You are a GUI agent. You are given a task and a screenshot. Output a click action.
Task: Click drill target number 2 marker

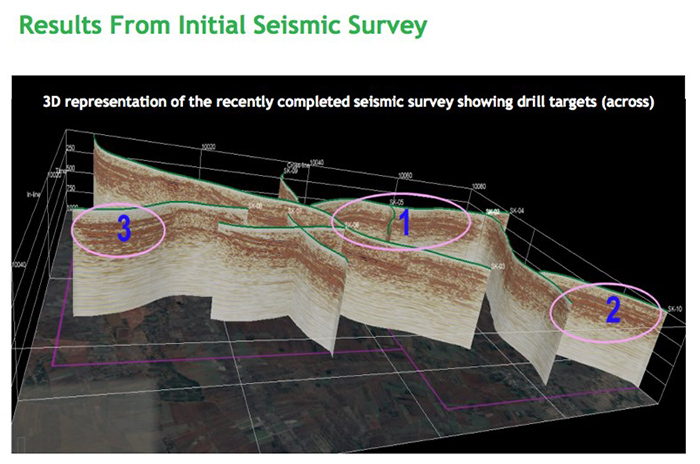click(613, 310)
